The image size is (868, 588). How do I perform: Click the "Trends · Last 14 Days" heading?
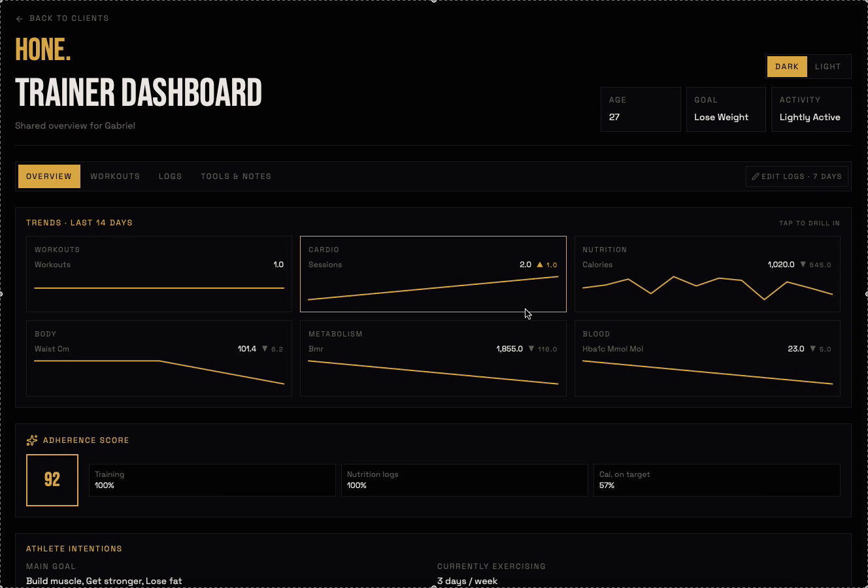(79, 223)
